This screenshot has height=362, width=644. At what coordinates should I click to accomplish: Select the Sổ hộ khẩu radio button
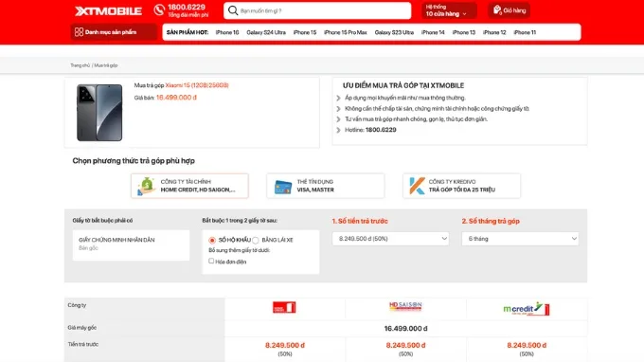[212, 240]
